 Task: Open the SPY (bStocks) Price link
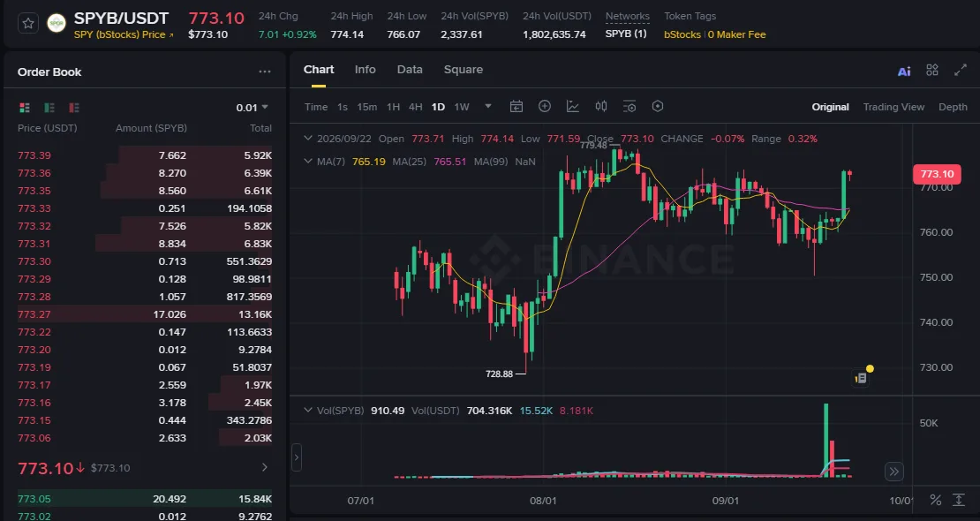pyautogui.click(x=124, y=34)
